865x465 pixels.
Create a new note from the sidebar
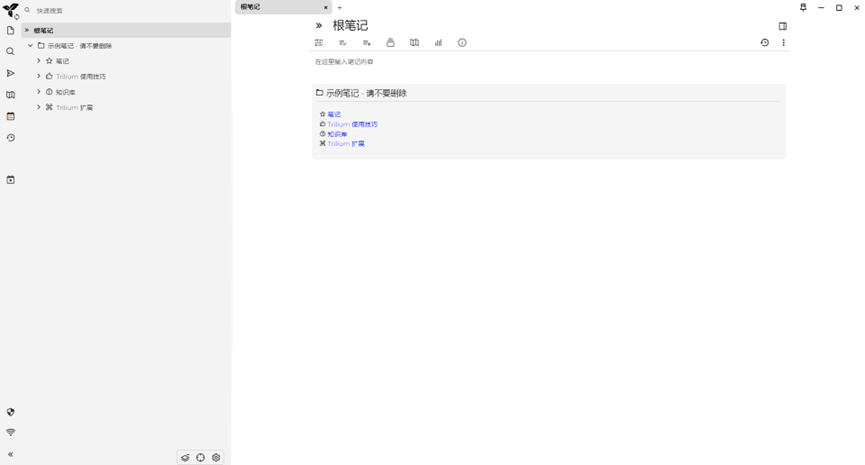(11, 31)
